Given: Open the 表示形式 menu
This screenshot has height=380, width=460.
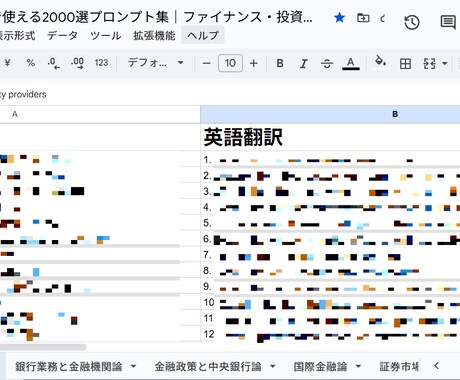Looking at the screenshot, I should tap(17, 35).
